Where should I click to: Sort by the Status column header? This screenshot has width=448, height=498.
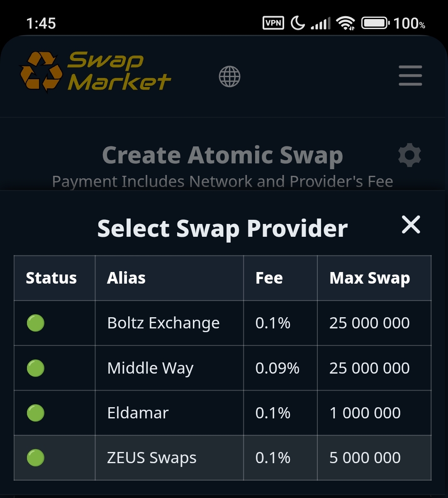[x=51, y=278]
